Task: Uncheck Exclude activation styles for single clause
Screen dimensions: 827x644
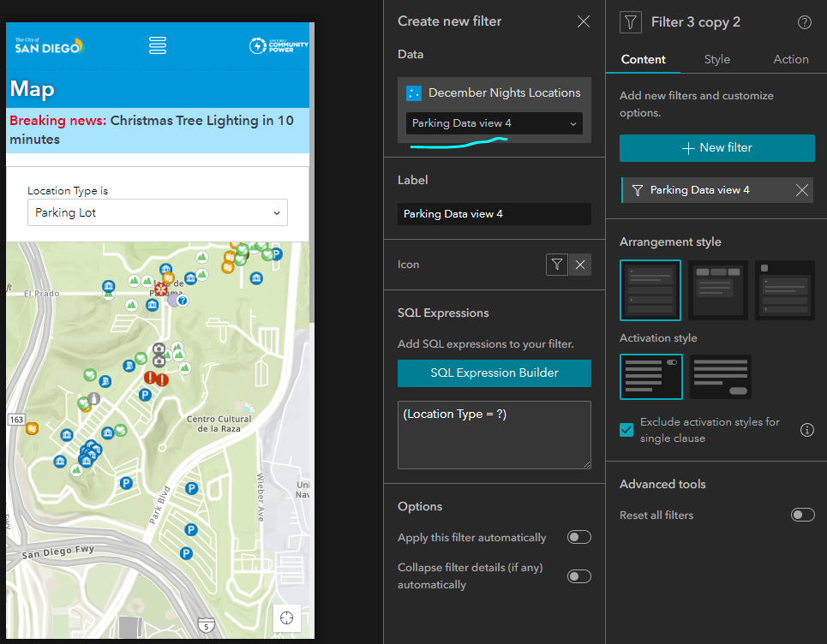Action: tap(626, 430)
